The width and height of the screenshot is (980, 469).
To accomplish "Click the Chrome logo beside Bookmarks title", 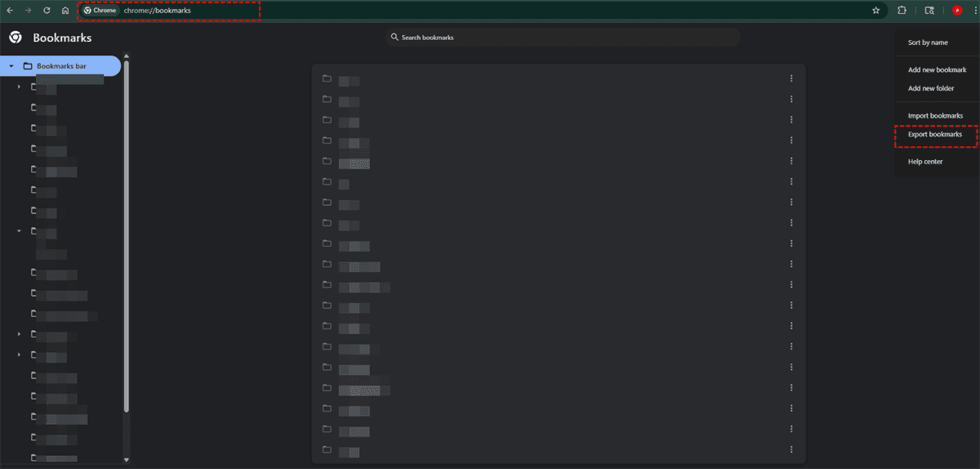I will coord(15,38).
